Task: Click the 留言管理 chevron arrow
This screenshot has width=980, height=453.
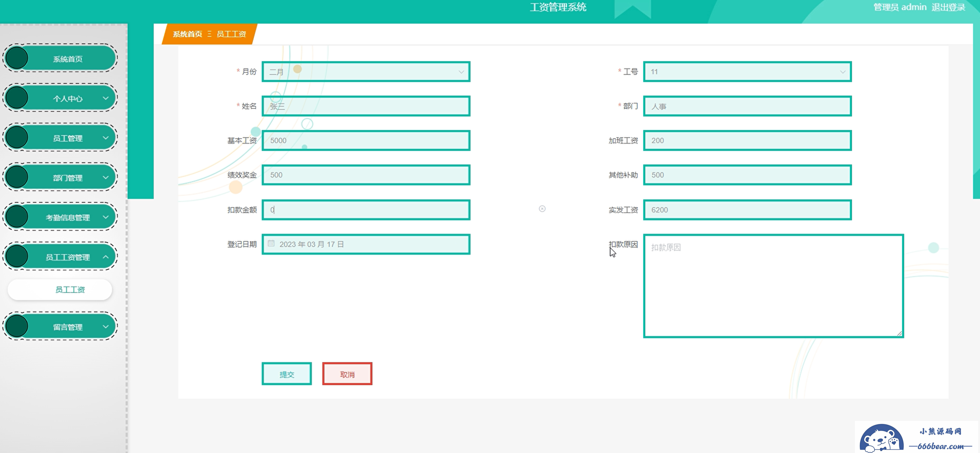Action: 106,326
